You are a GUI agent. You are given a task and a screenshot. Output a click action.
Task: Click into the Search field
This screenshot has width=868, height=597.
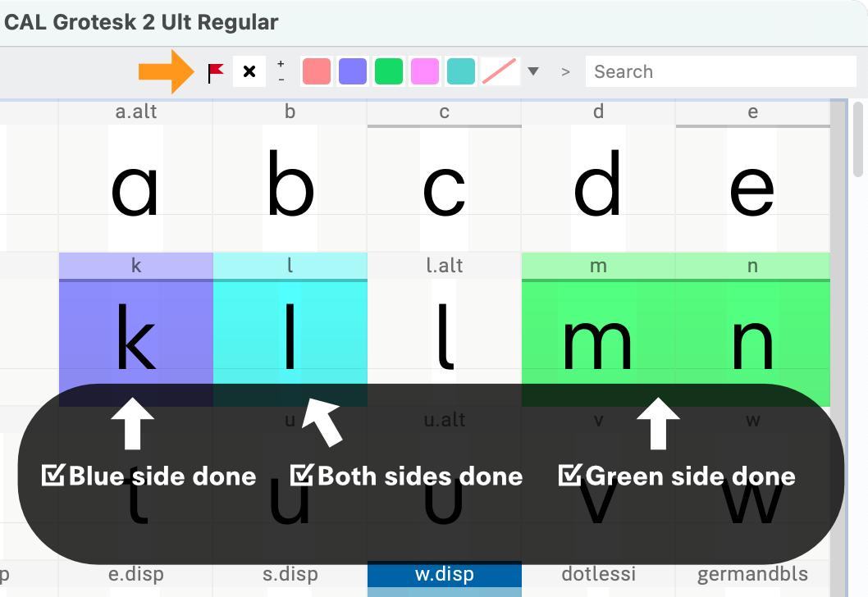click(x=721, y=71)
